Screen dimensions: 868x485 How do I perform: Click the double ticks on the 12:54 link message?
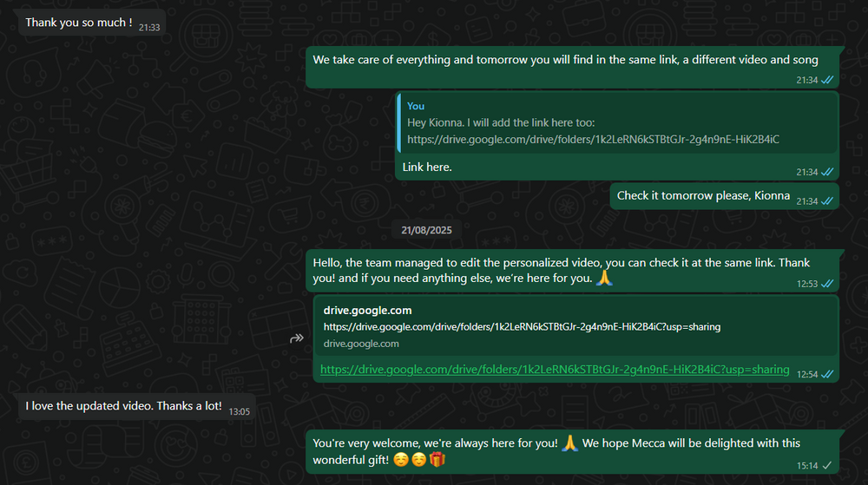click(x=827, y=375)
